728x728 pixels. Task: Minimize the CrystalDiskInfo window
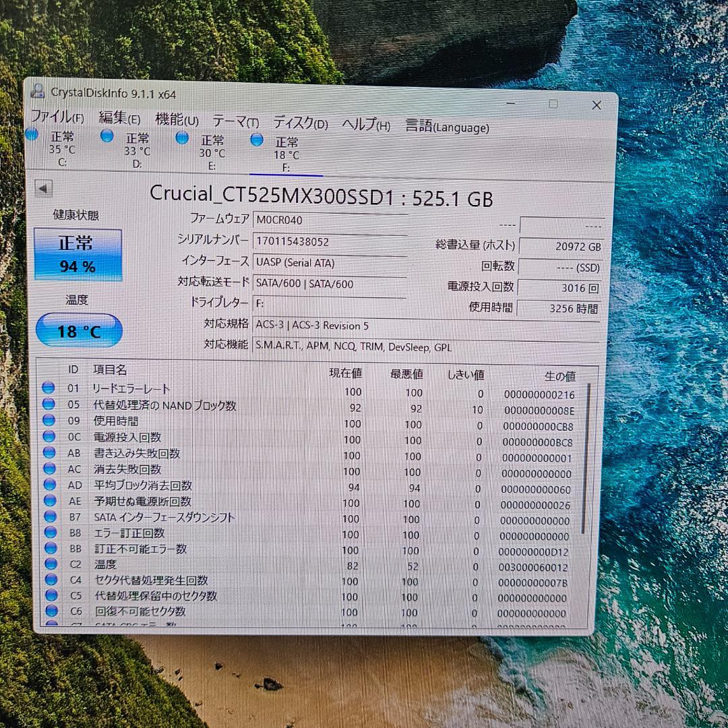point(510,102)
